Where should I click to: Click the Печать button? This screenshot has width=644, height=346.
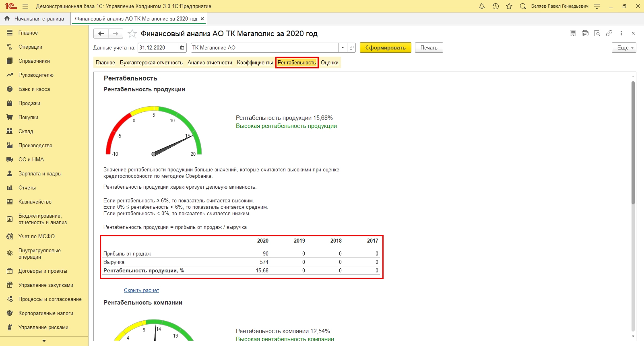click(x=429, y=47)
